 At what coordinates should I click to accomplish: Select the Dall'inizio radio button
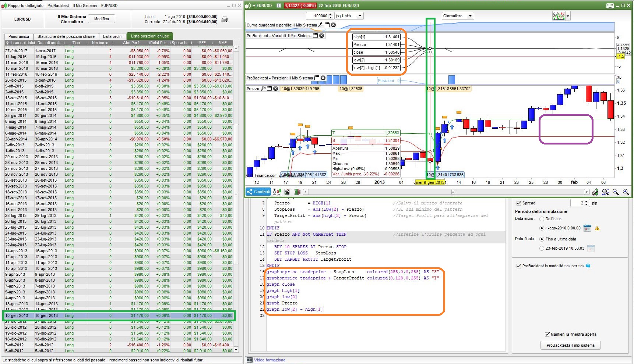(x=542, y=219)
